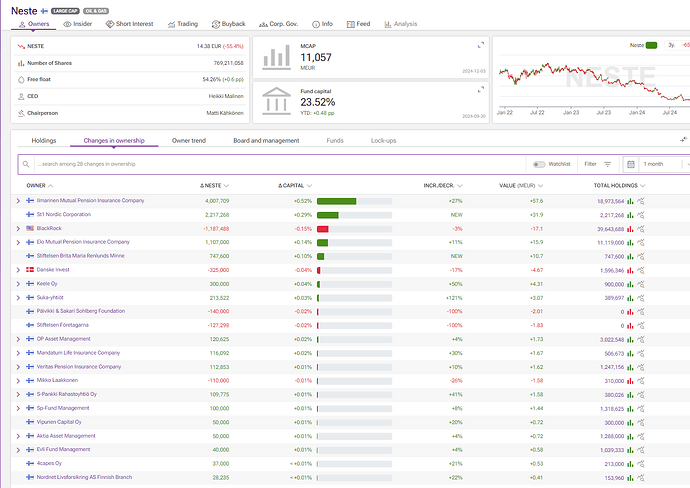The width and height of the screenshot is (690, 488).
Task: Toggle the Neste green legend in chart
Action: pyautogui.click(x=651, y=45)
